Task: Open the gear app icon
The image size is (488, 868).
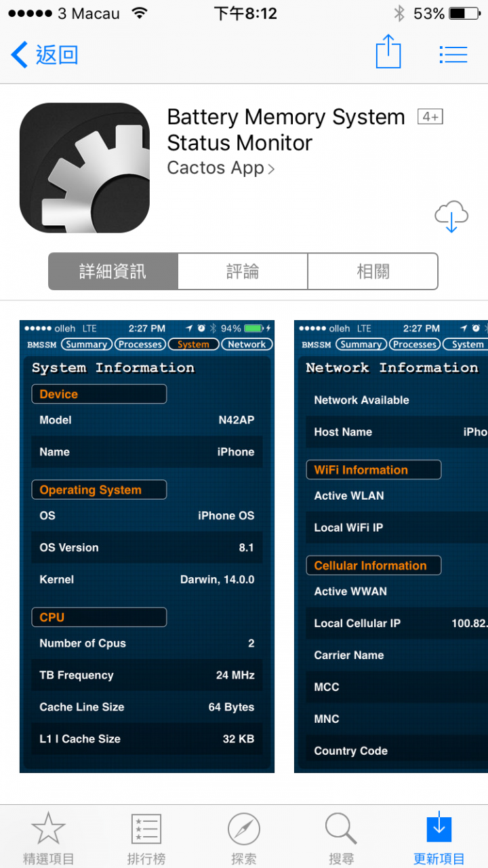Action: [x=85, y=167]
